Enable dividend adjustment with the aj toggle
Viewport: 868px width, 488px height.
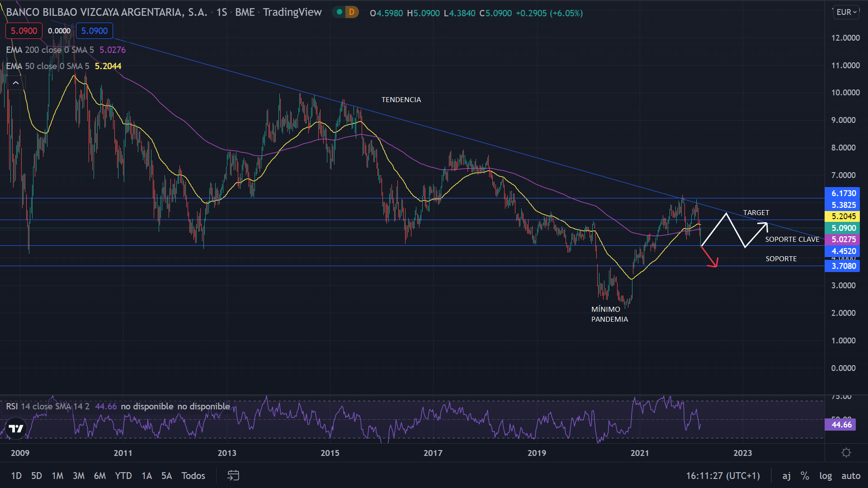click(x=787, y=475)
